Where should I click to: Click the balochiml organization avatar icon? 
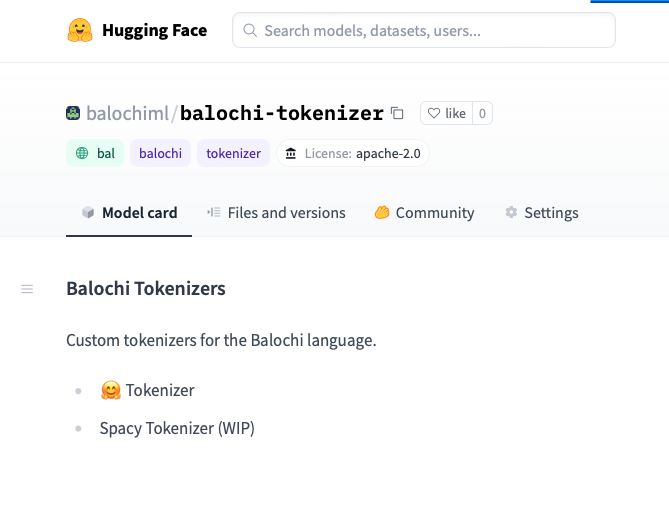[73, 113]
